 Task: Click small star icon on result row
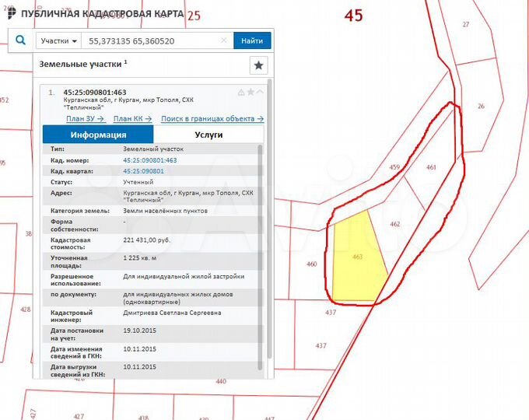click(250, 92)
